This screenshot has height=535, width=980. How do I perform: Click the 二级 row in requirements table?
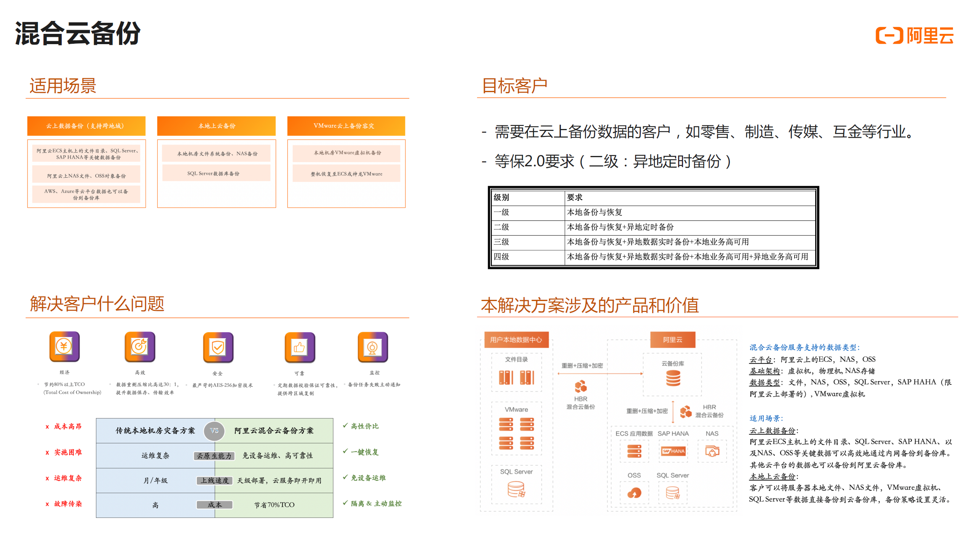[x=653, y=227]
